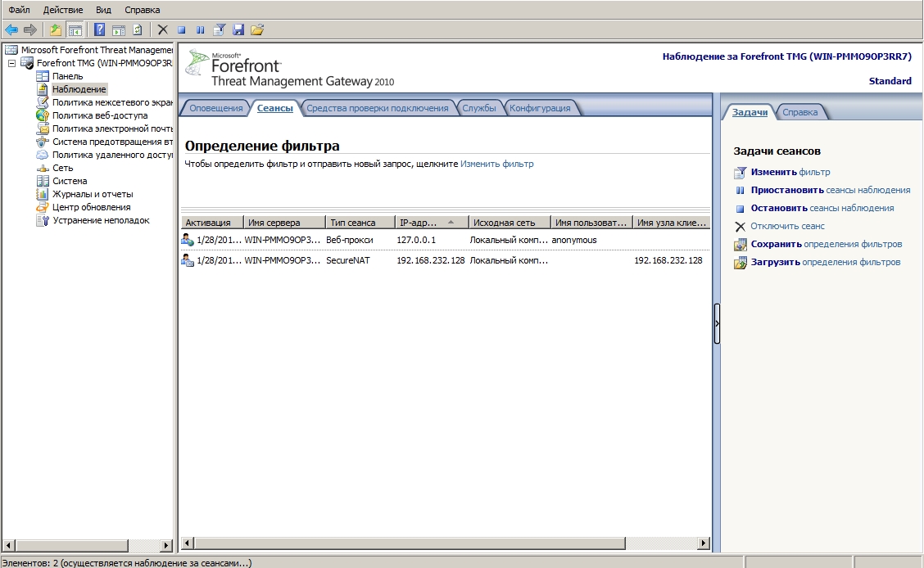This screenshot has width=924, height=568.
Task: Click the Изменить фильтр link in description
Action: [496, 164]
